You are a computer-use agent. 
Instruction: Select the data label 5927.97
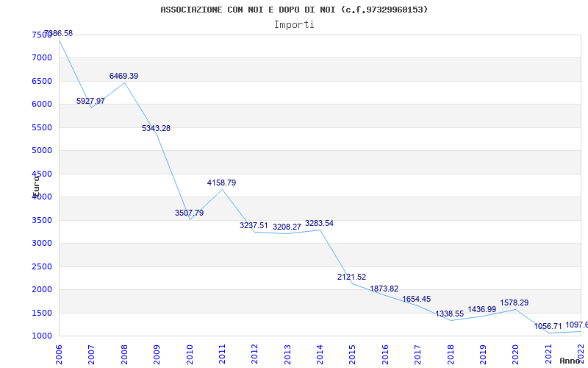[x=90, y=101]
